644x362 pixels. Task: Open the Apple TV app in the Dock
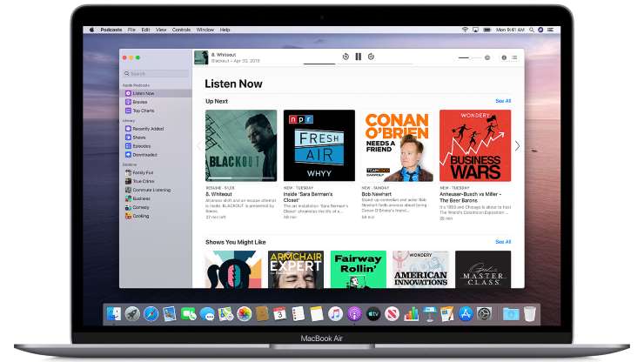[373, 314]
